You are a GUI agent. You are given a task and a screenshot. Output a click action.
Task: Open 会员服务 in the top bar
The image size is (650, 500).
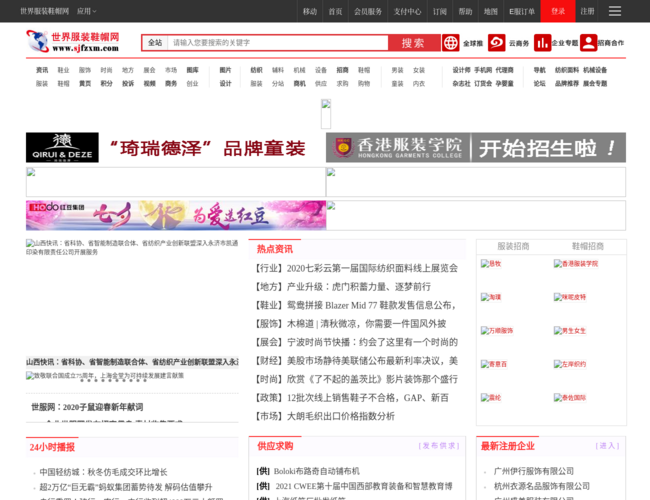[368, 11]
